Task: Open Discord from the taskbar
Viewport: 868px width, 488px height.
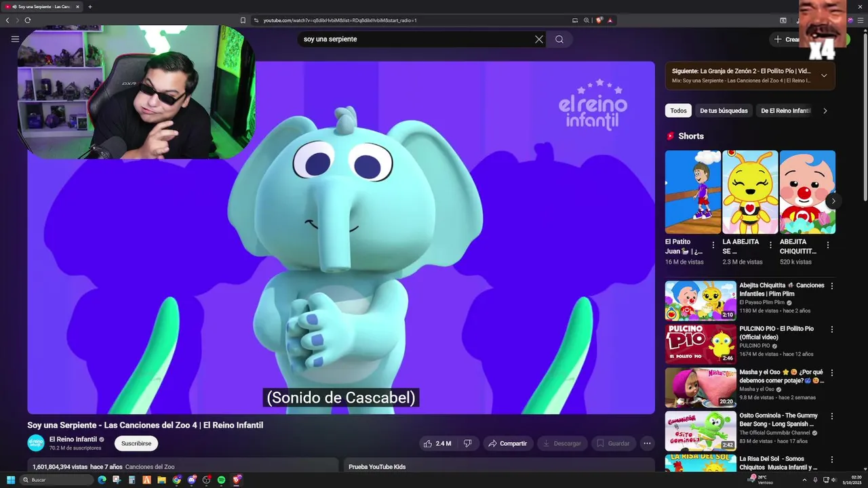Action: pos(191,480)
